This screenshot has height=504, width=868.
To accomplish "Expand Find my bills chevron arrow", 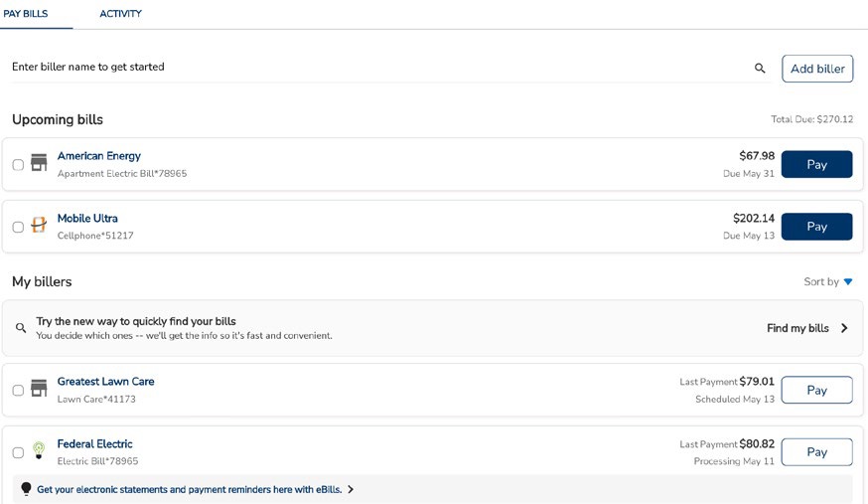I will (x=844, y=328).
